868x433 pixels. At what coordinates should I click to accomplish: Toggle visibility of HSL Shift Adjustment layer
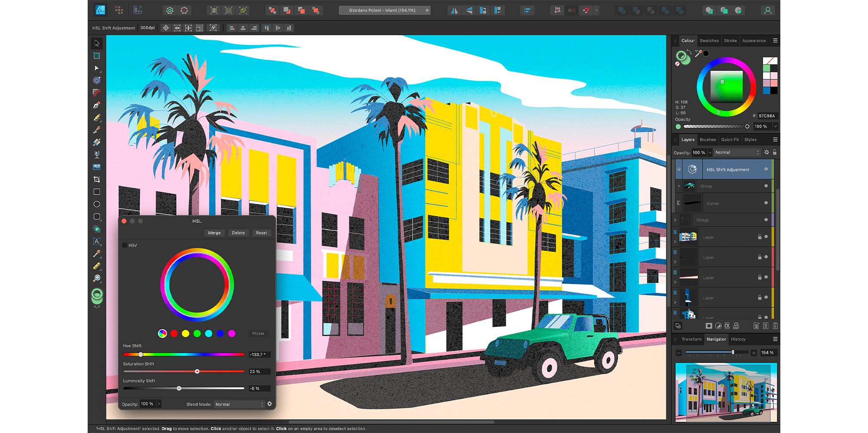pos(766,169)
